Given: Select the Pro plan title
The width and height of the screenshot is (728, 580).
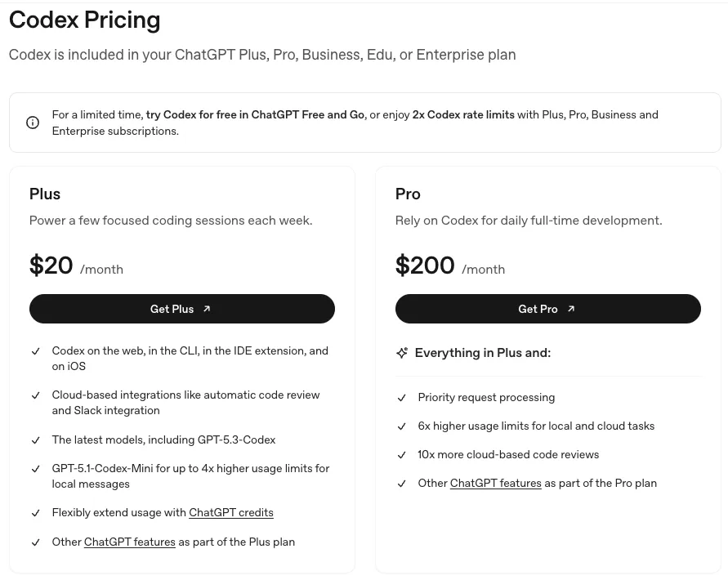Looking at the screenshot, I should coord(408,194).
